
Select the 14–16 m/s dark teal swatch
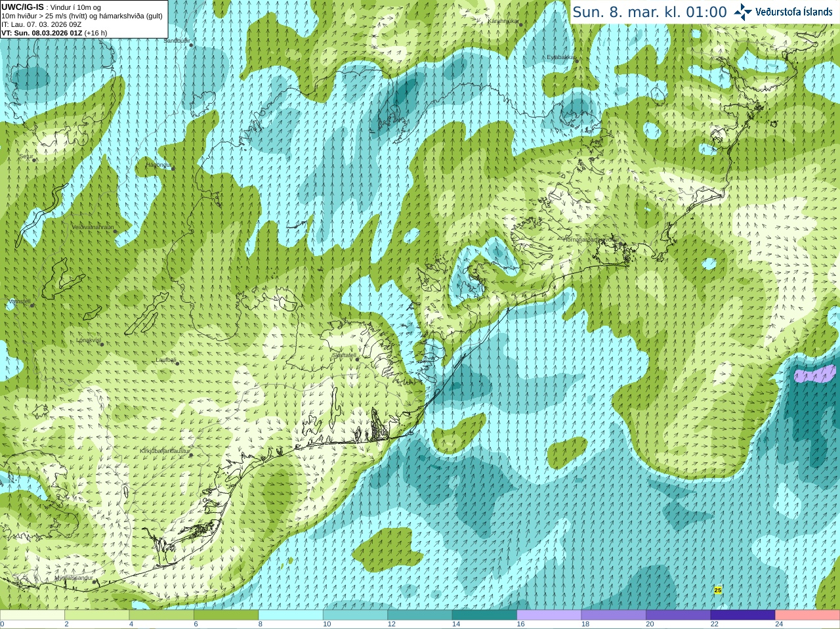point(484,615)
